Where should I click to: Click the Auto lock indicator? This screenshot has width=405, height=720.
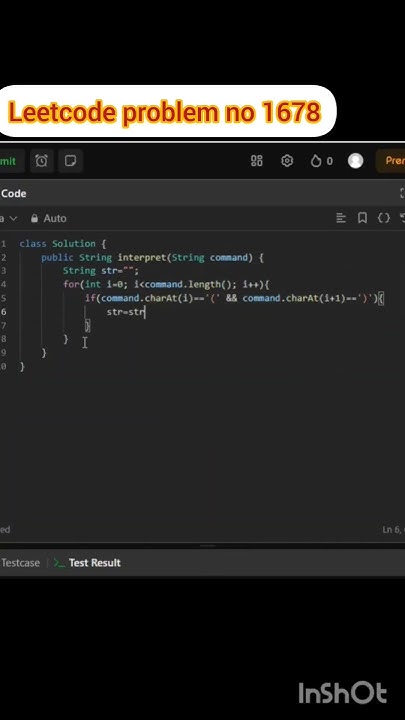point(48,219)
